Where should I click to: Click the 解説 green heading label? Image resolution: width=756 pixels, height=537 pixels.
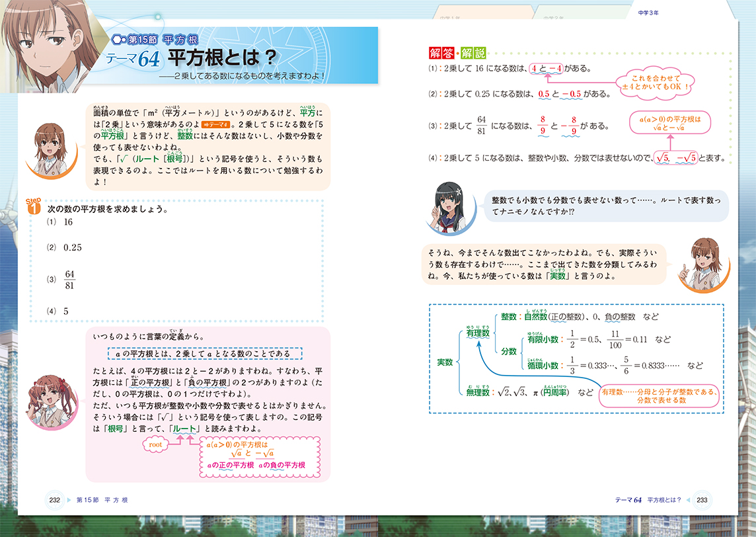point(473,53)
